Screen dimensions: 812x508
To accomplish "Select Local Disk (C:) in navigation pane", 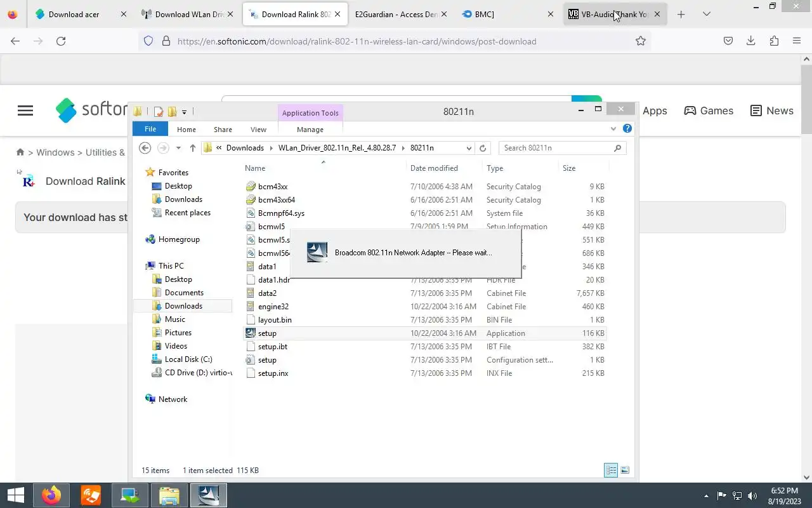I will point(188,359).
